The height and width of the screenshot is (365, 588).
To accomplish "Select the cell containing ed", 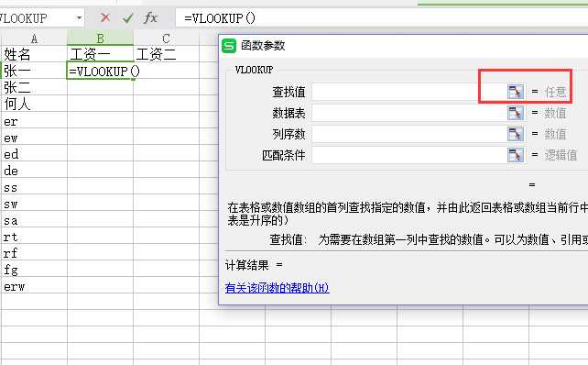I will [34, 153].
